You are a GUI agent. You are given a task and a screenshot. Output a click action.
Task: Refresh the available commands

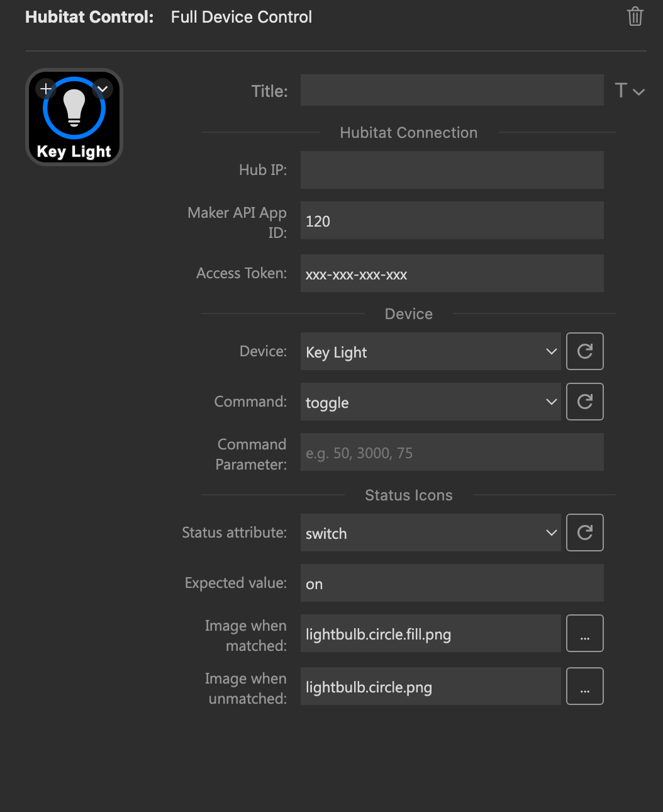[584, 402]
